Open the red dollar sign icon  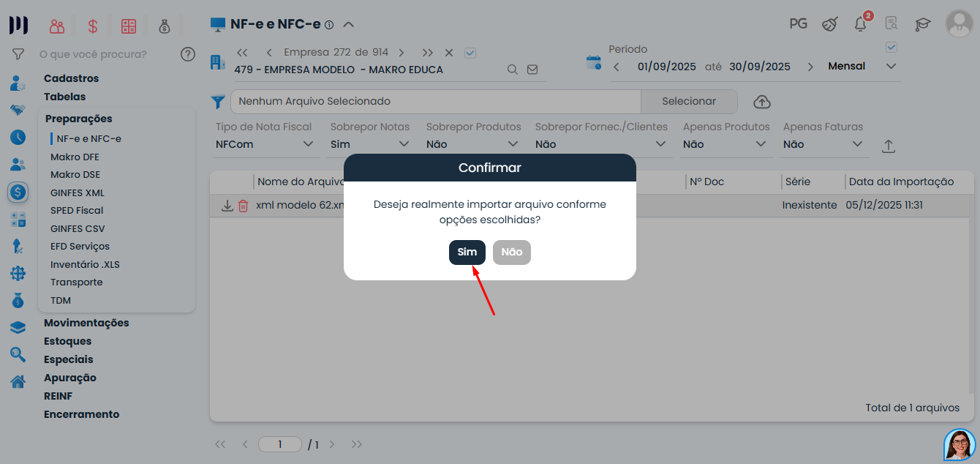pos(93,26)
